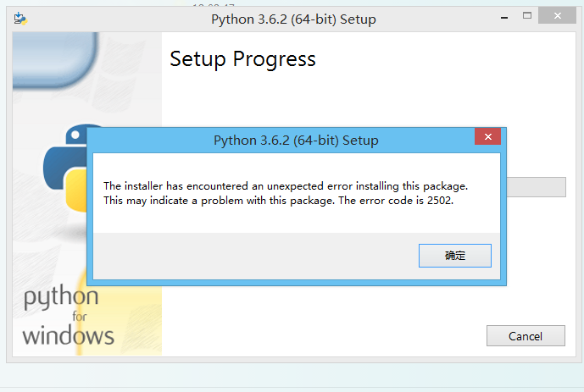Select the "installer has encountered" message line
The height and width of the screenshot is (392, 584).
click(286, 185)
